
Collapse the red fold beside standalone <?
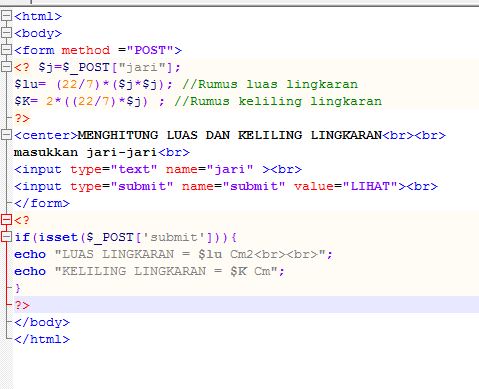point(6,220)
